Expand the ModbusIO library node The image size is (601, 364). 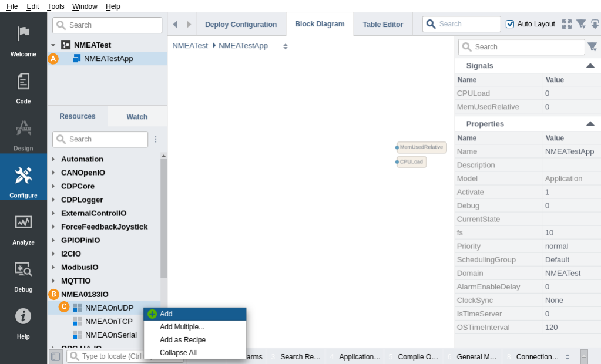point(53,267)
